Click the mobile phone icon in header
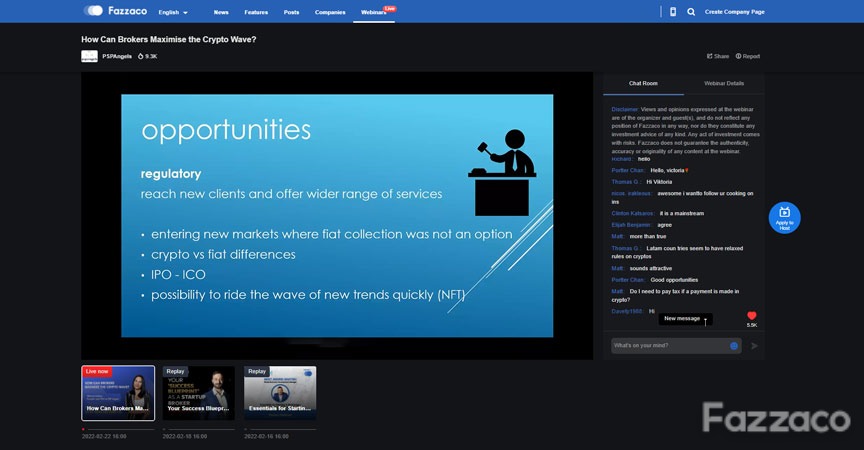 tap(673, 12)
